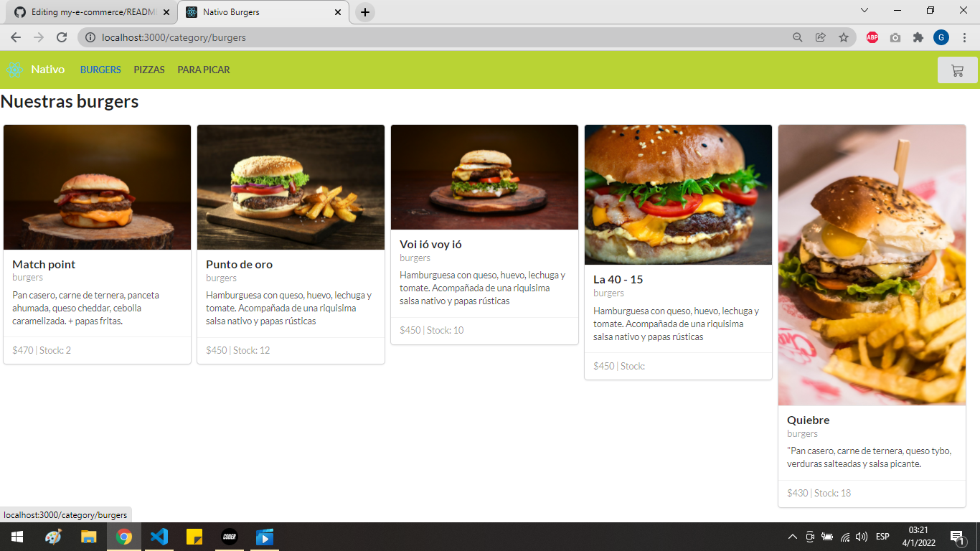Open the browser tab search arrow
980x551 pixels.
[864, 11]
